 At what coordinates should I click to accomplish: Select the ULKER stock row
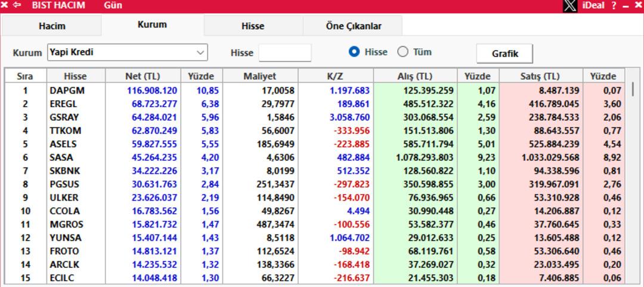point(315,198)
